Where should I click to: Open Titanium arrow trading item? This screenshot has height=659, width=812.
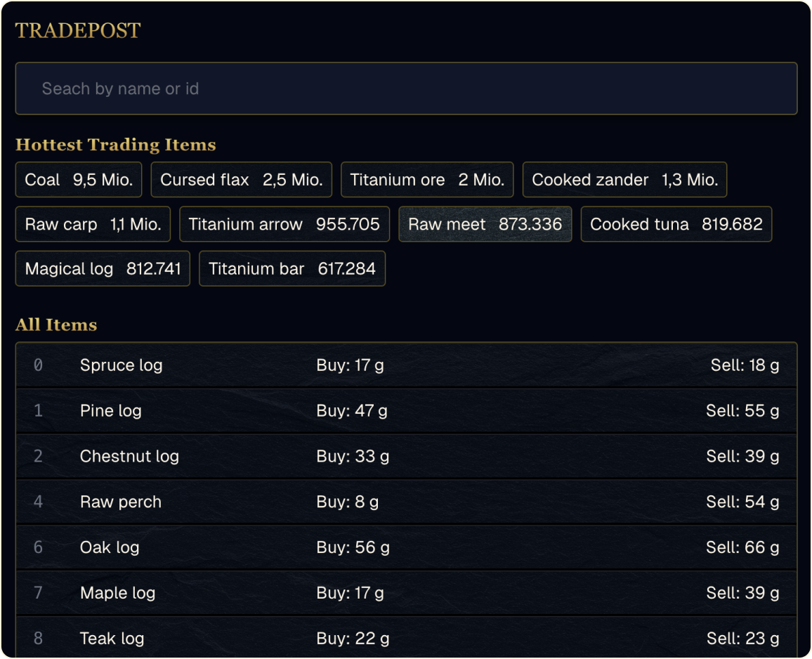pos(284,224)
